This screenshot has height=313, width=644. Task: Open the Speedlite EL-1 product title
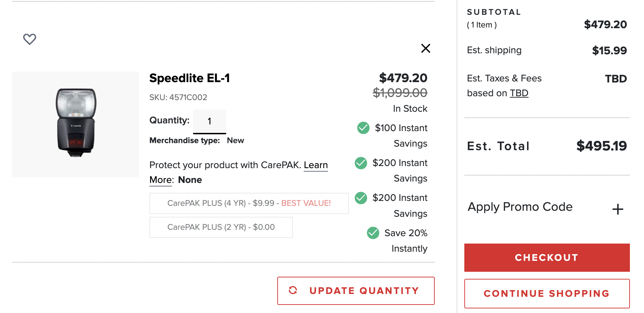[x=190, y=78]
